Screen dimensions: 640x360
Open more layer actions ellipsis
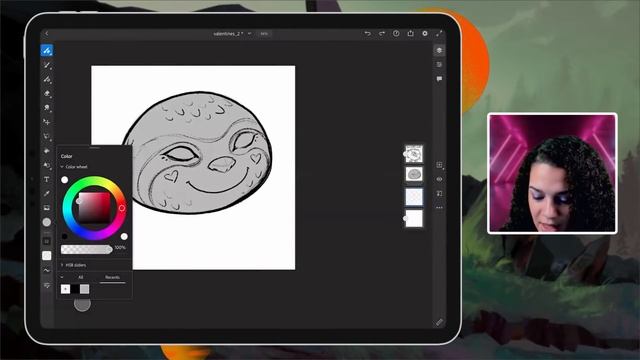click(439, 208)
